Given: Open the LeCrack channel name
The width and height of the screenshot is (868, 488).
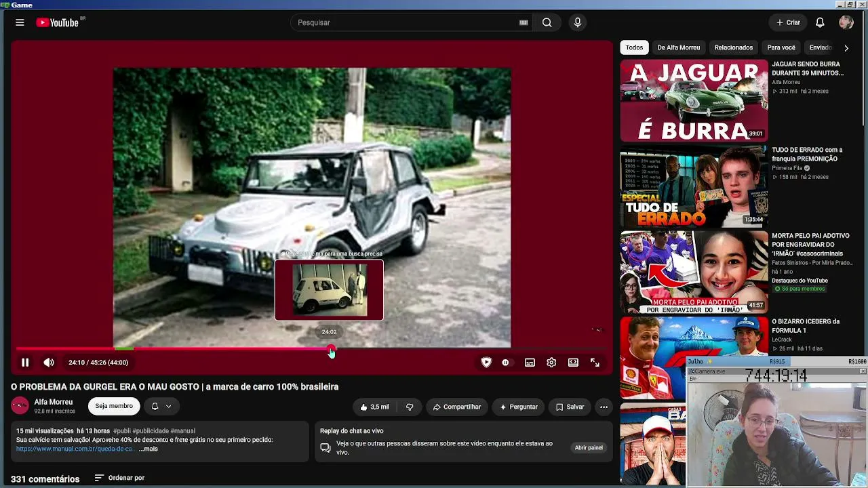Looking at the screenshot, I should point(783,340).
